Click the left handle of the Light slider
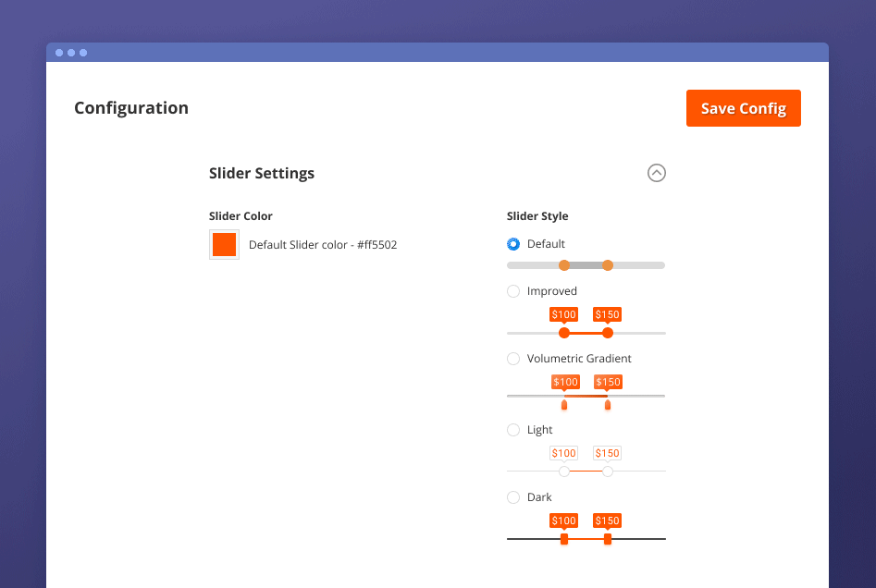The height and width of the screenshot is (588, 876). click(564, 471)
